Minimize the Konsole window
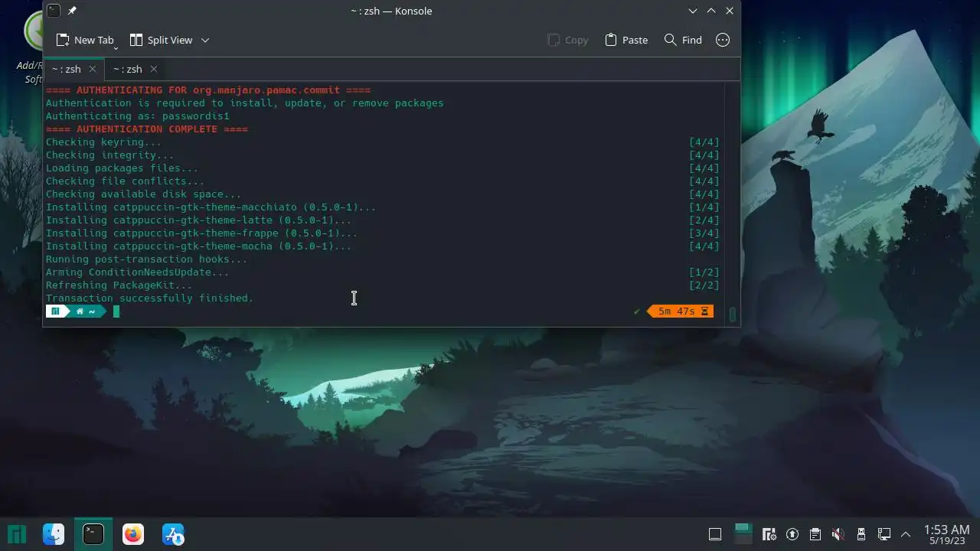The height and width of the screenshot is (551, 980). (693, 11)
